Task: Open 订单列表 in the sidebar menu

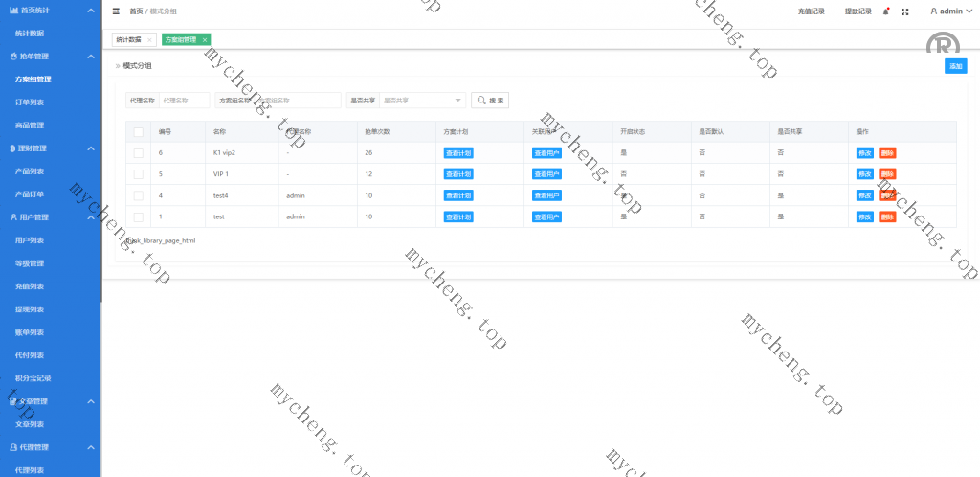Action: (x=30, y=102)
